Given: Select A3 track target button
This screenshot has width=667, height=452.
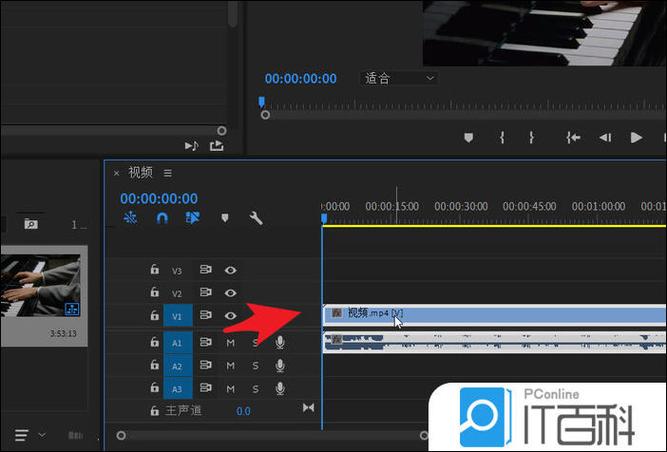Looking at the screenshot, I should click(x=177, y=388).
